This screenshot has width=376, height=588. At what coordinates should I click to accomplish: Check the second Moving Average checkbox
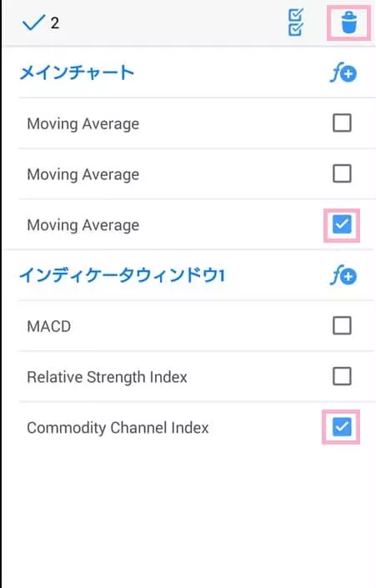pyautogui.click(x=342, y=173)
